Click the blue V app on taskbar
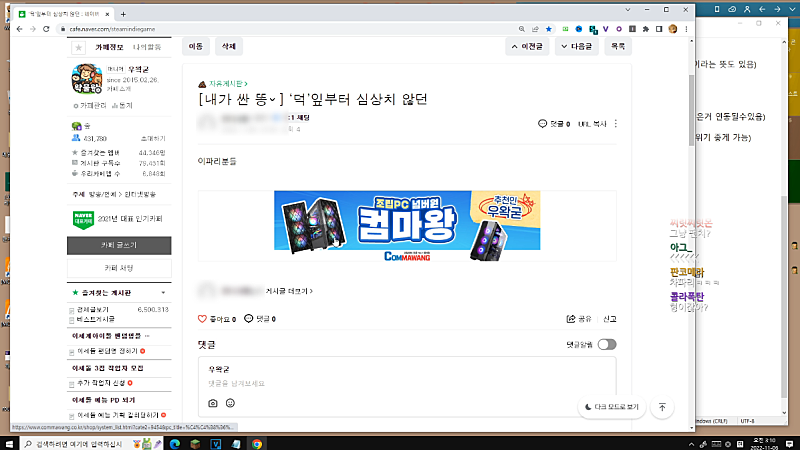The width and height of the screenshot is (800, 450). [x=216, y=444]
